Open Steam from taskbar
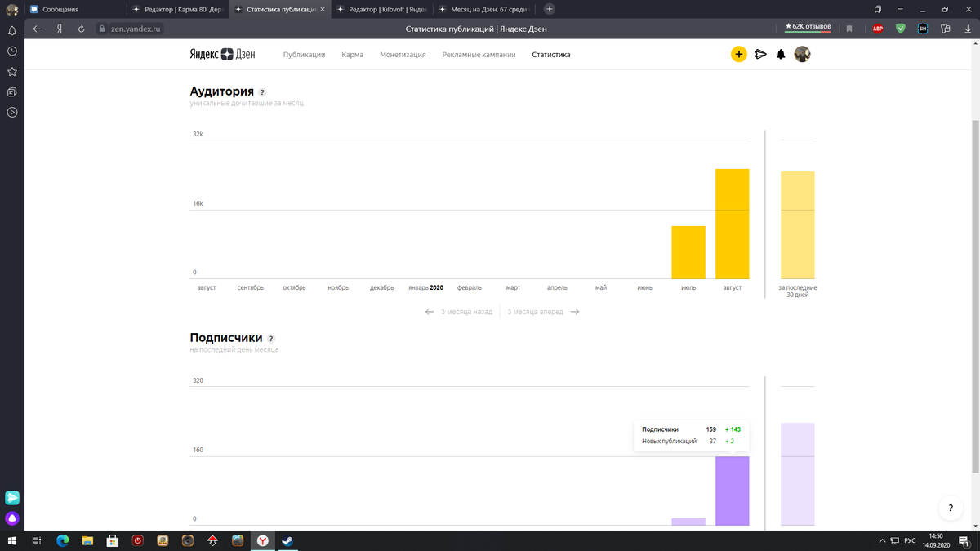Image resolution: width=980 pixels, height=551 pixels. (x=287, y=540)
